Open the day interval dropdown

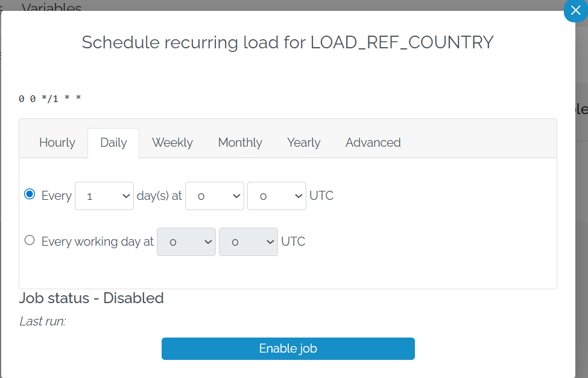104,196
